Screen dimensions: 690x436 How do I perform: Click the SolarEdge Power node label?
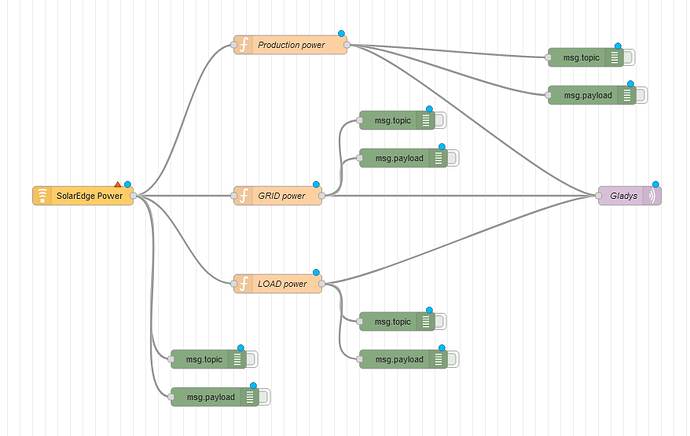click(90, 196)
